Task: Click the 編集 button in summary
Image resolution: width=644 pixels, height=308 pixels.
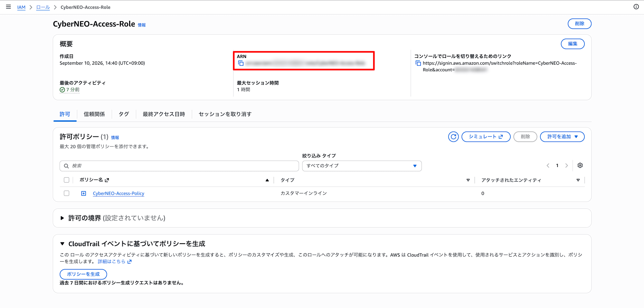Action: tap(573, 44)
